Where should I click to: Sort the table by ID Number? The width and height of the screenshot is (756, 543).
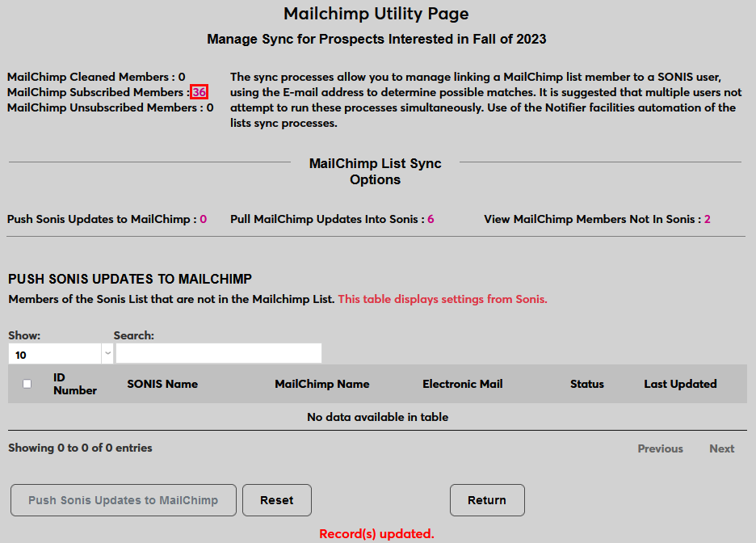(x=75, y=384)
